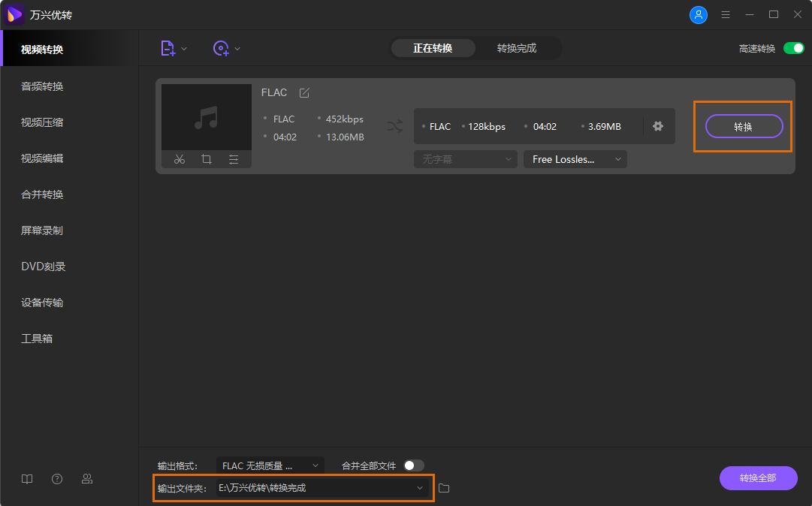
Task: Click the load DVD disc icon
Action: click(221, 48)
